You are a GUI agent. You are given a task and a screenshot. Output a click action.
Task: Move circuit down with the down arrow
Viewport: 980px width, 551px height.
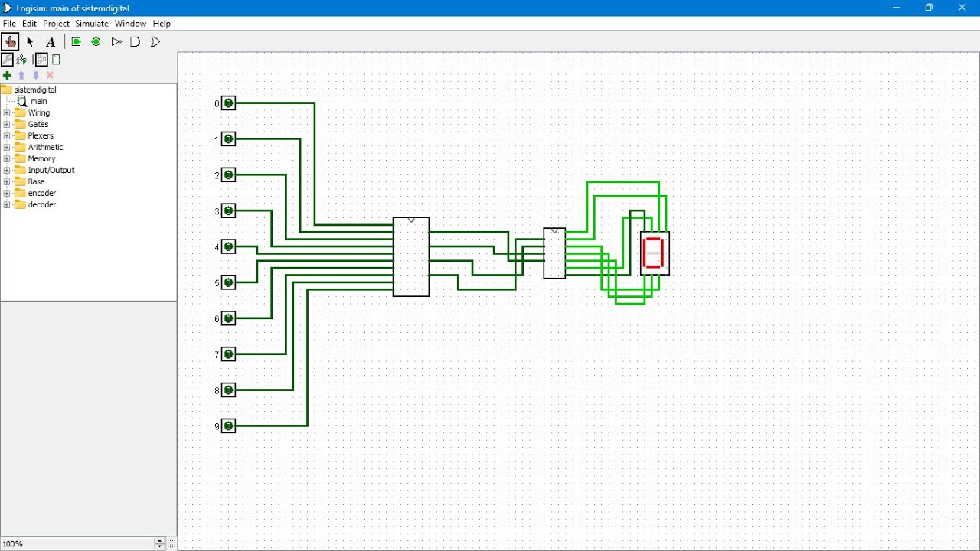coord(36,75)
